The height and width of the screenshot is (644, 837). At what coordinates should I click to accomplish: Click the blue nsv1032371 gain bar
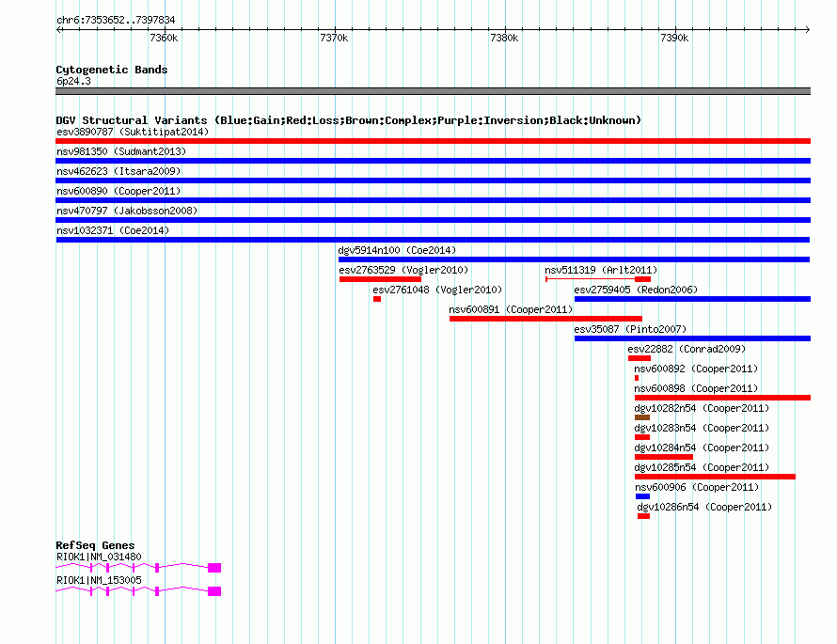[x=433, y=240]
